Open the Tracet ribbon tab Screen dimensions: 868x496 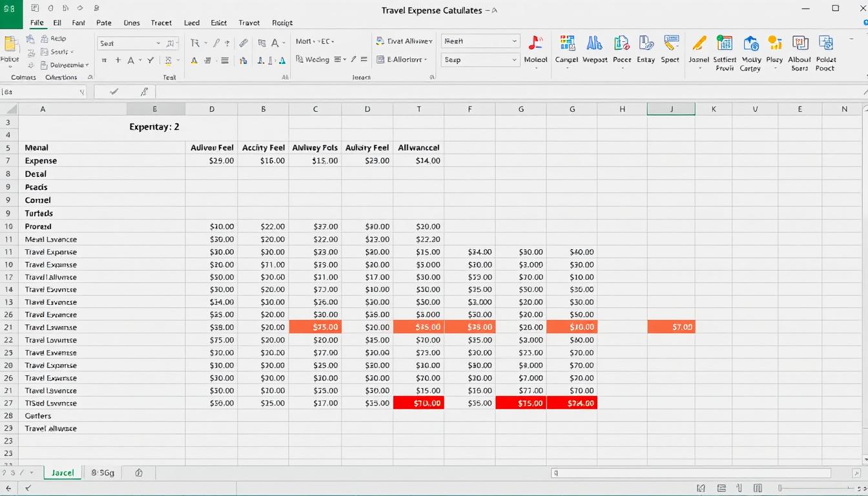pos(161,23)
